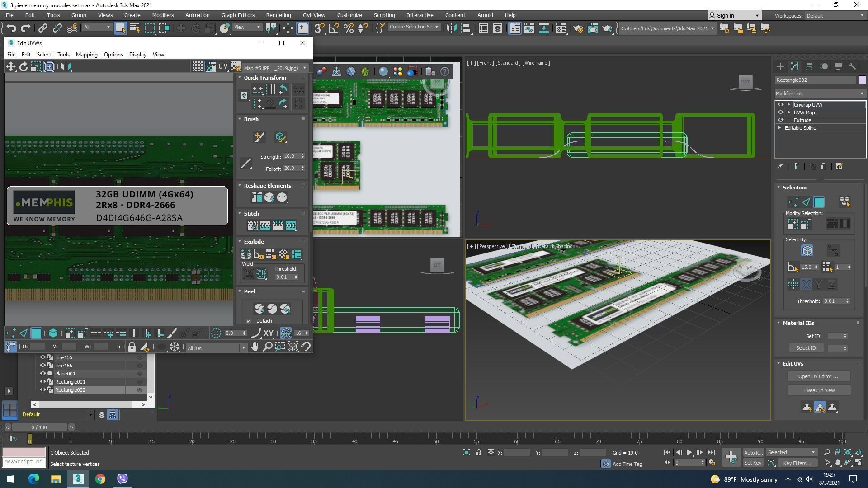Click the Remove modifier trash icon
Image resolution: width=868 pixels, height=488 pixels.
click(x=823, y=167)
